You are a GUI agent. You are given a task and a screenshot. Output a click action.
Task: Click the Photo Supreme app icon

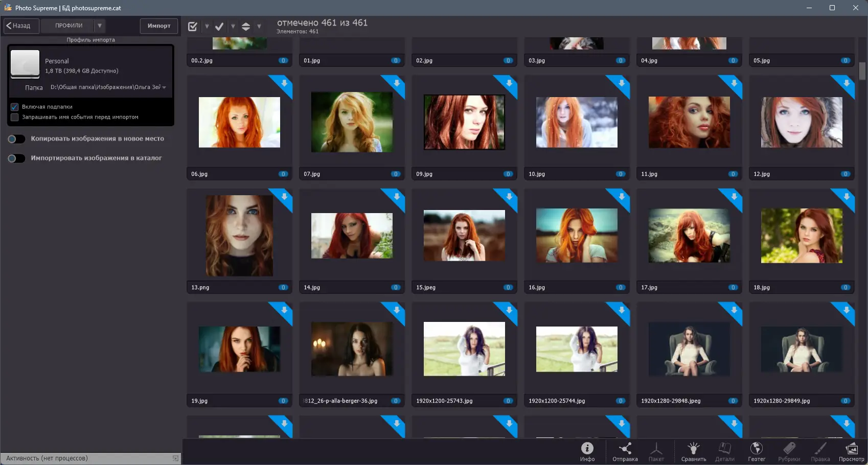pyautogui.click(x=8, y=8)
